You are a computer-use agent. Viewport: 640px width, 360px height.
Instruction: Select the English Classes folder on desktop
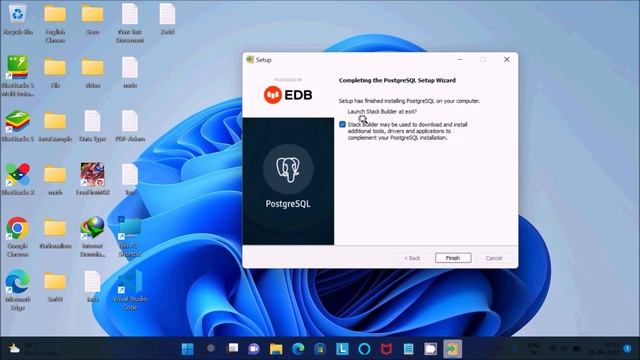(x=55, y=23)
